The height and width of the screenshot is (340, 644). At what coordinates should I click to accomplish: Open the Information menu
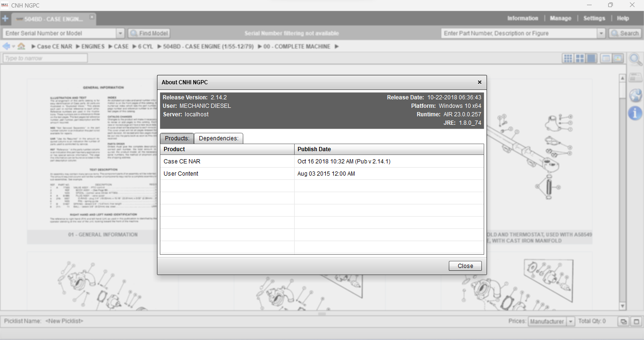(522, 18)
